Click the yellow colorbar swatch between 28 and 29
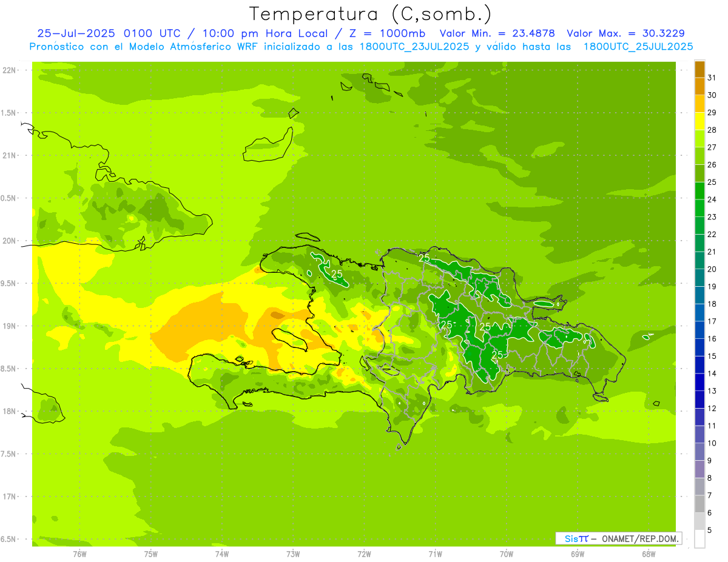728x562 pixels. (699, 121)
